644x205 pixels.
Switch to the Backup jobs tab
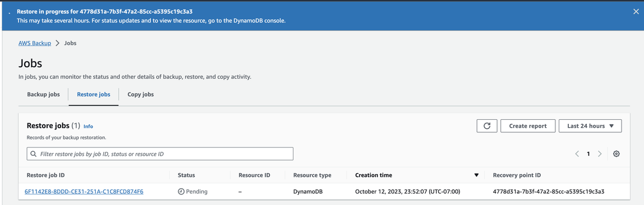point(44,94)
